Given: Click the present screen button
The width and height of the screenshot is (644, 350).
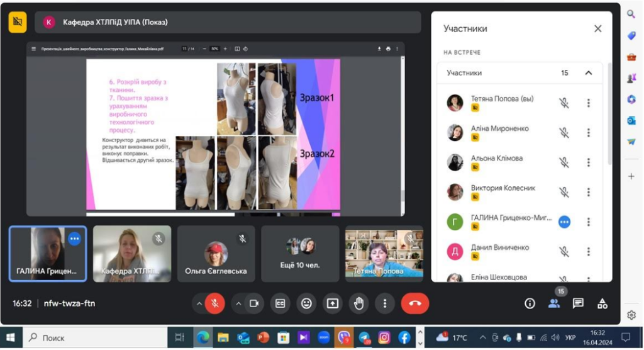Looking at the screenshot, I should [x=332, y=303].
